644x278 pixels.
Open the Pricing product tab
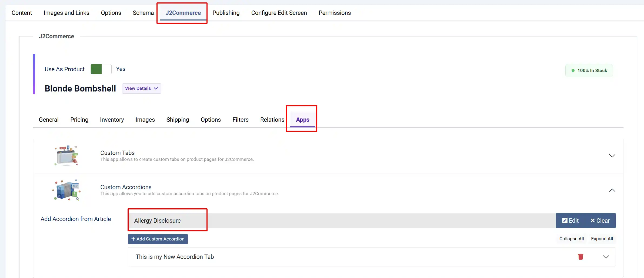click(x=79, y=120)
